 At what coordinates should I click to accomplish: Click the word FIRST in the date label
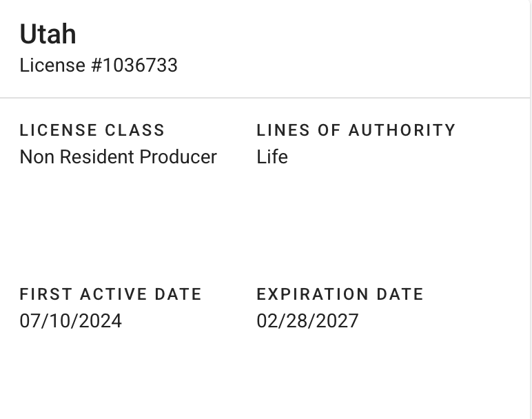click(46, 294)
